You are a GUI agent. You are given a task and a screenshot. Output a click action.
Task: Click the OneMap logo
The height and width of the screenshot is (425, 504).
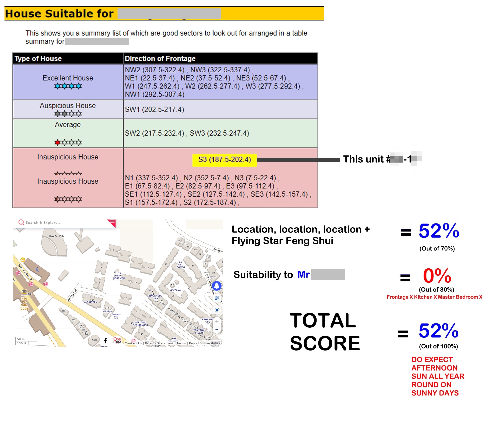(117, 340)
